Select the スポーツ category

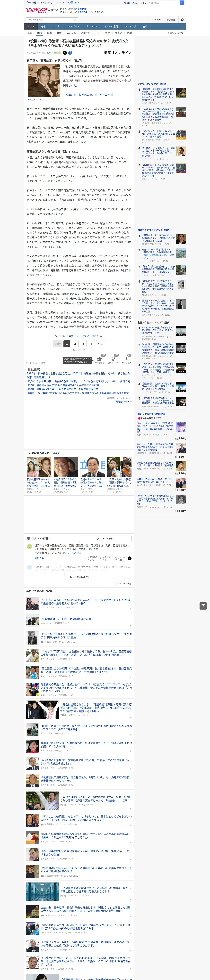[x=86, y=33]
